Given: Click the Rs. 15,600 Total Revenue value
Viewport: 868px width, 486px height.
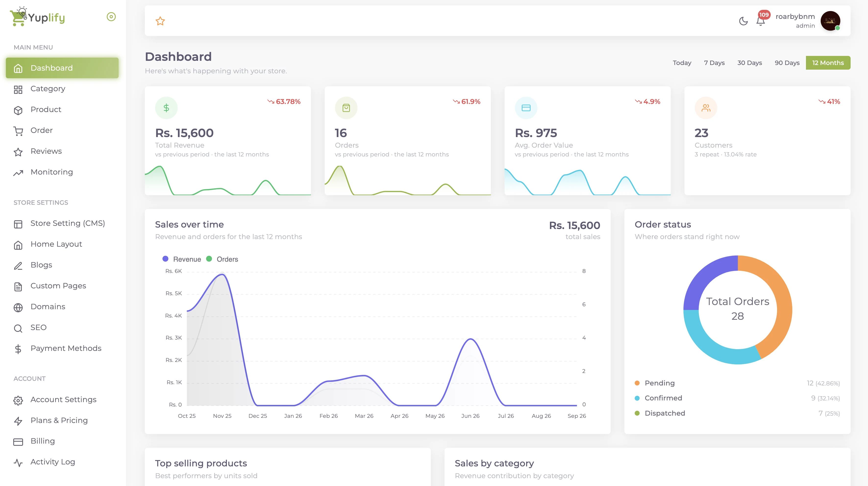Looking at the screenshot, I should click(x=184, y=133).
